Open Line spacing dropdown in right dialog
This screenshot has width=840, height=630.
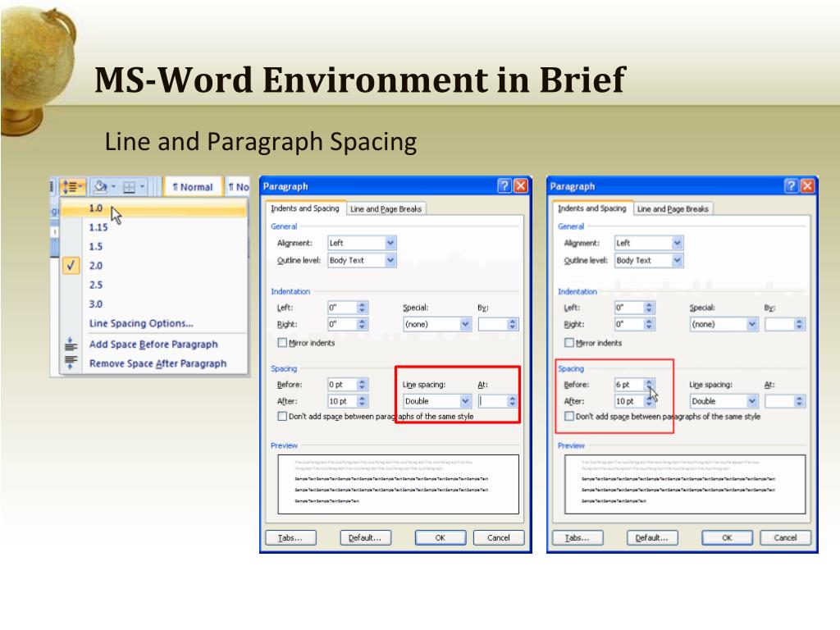coord(752,401)
